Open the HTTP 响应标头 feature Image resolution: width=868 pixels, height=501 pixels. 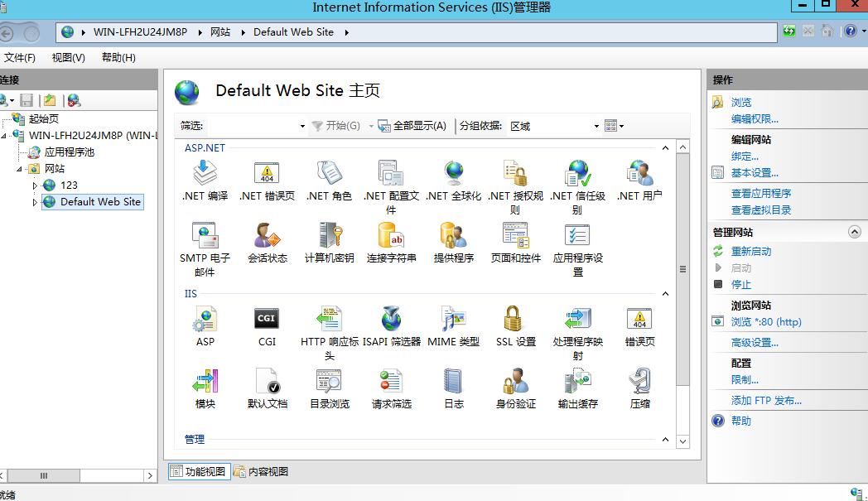click(330, 333)
